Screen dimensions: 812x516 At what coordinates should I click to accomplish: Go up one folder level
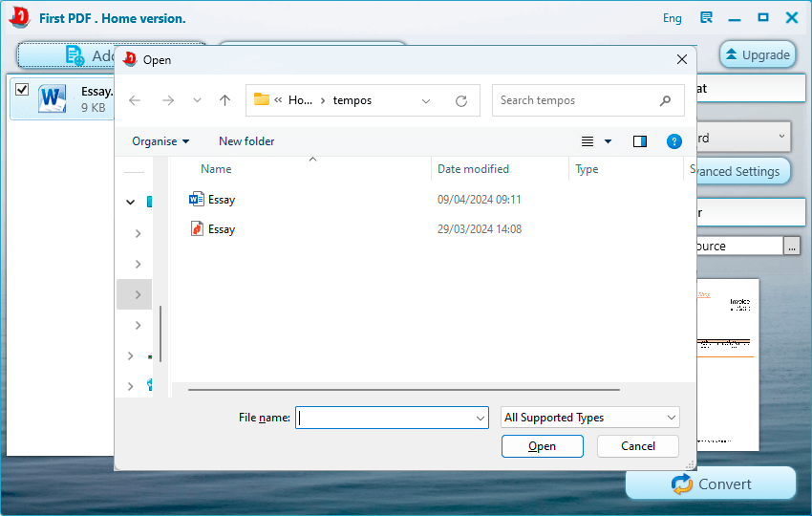[224, 100]
